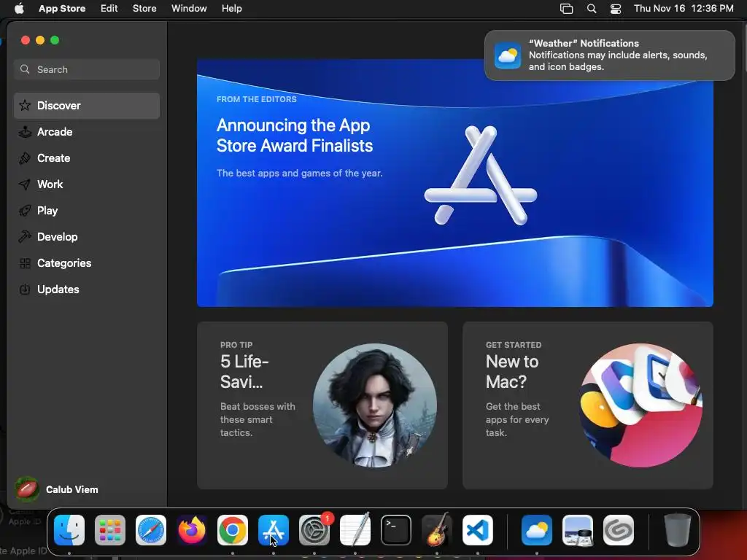Open Calub Viem account profile
Image resolution: width=747 pixels, height=560 pixels.
tap(57, 489)
